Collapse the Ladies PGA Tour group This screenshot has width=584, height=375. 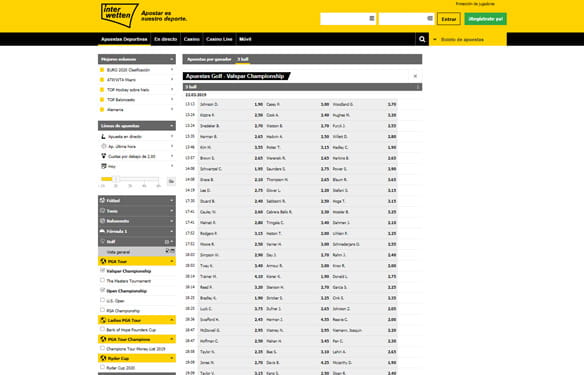[171, 320]
